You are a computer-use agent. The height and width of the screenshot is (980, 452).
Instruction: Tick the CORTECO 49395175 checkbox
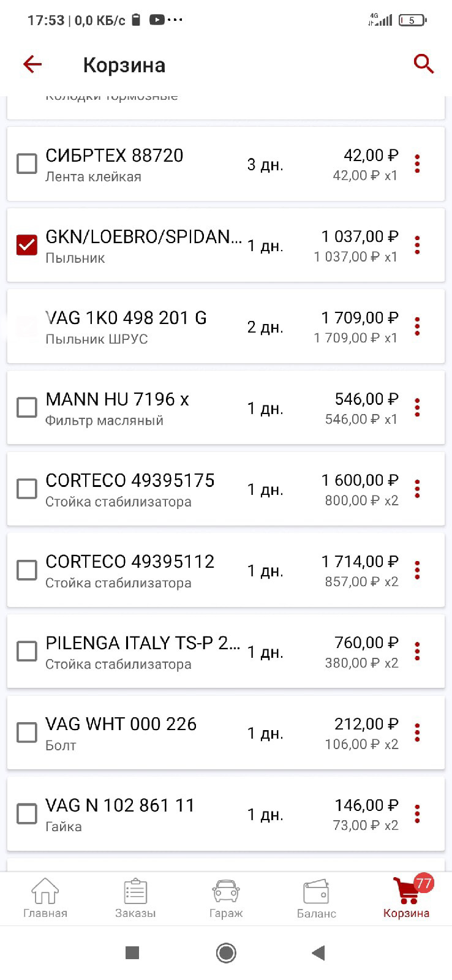[x=27, y=489]
